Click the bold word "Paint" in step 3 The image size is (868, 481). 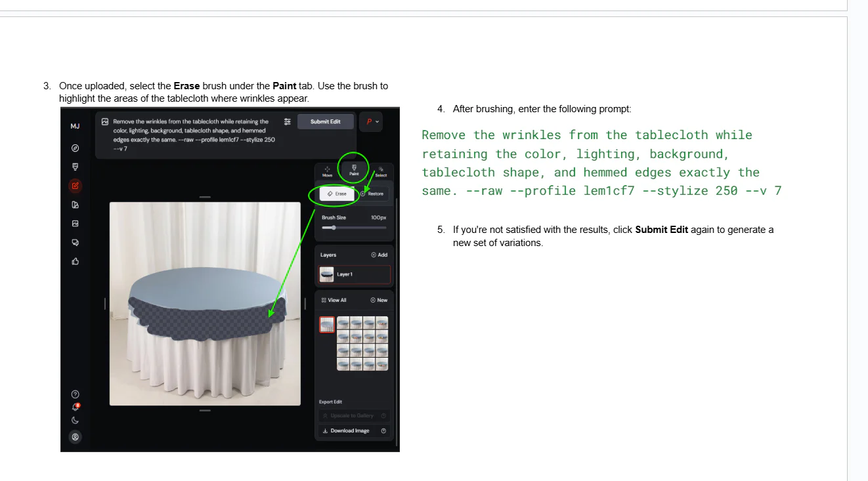click(x=284, y=86)
